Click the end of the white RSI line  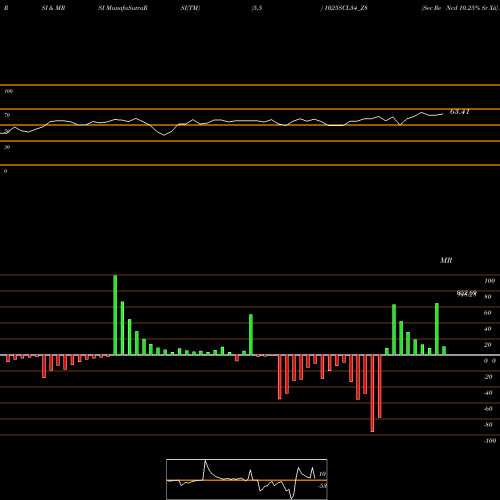(443, 114)
